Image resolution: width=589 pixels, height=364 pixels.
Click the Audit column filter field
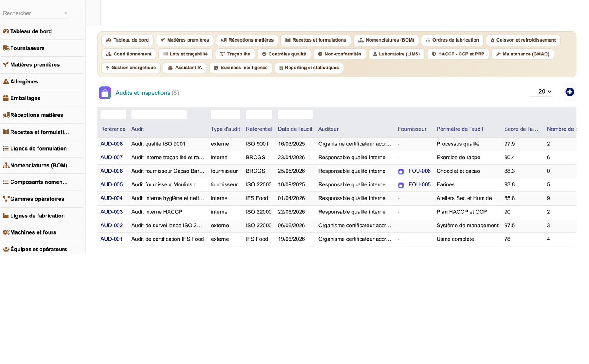click(159, 114)
